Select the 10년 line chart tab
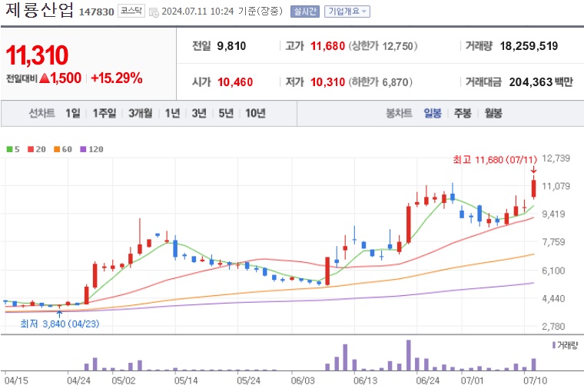 255,113
